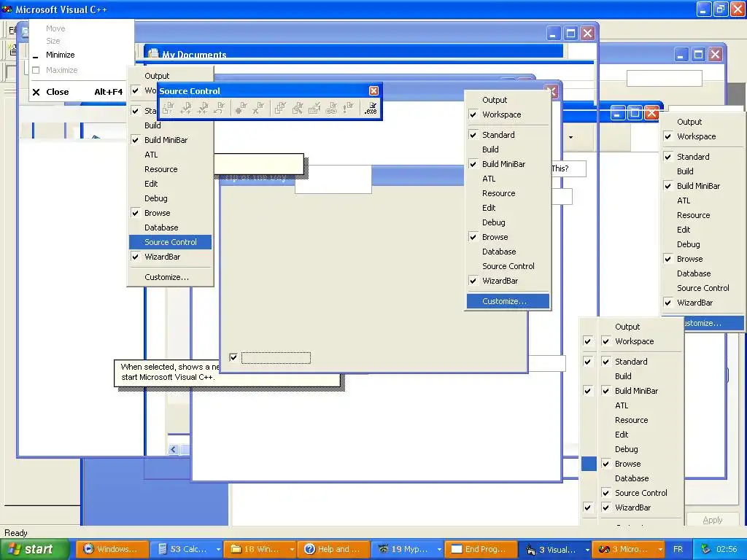The image size is (747, 560).
Task: Open Windows Media Player taskbar button
Action: (112, 549)
